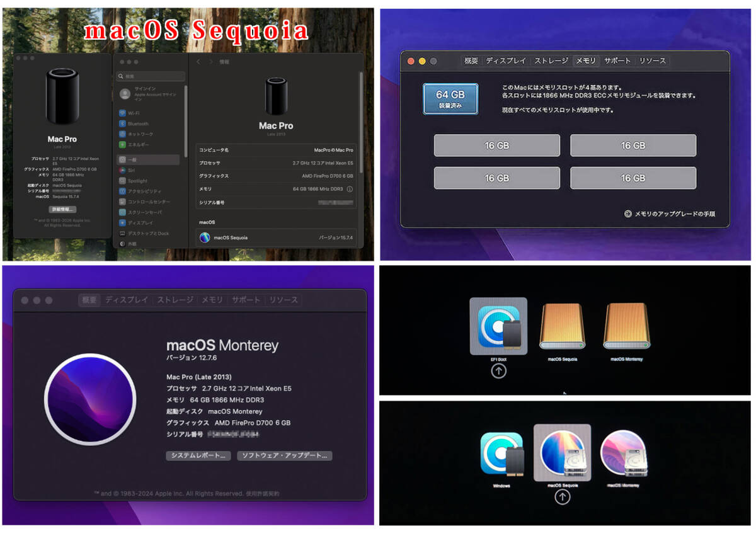The height and width of the screenshot is (536, 756).
Task: Open the メモリのアップグレードの手順 link
Action: [674, 214]
